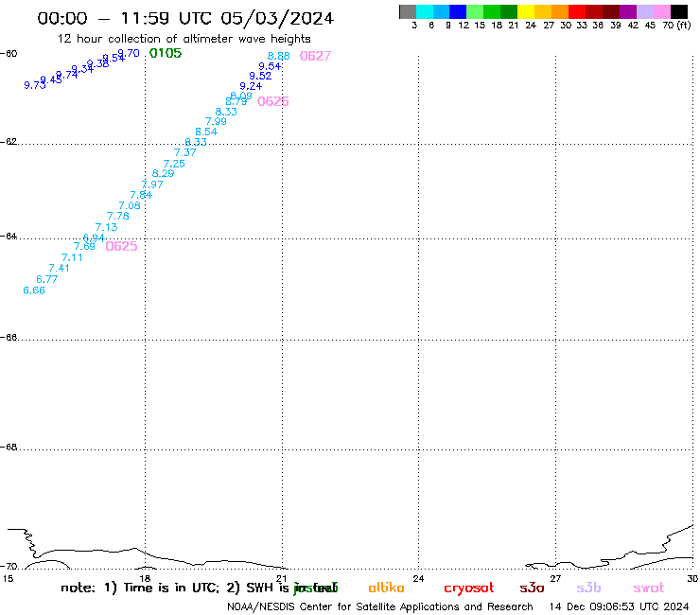Click the wave height value '7.99'
The width and height of the screenshot is (700, 615).
pyautogui.click(x=216, y=121)
